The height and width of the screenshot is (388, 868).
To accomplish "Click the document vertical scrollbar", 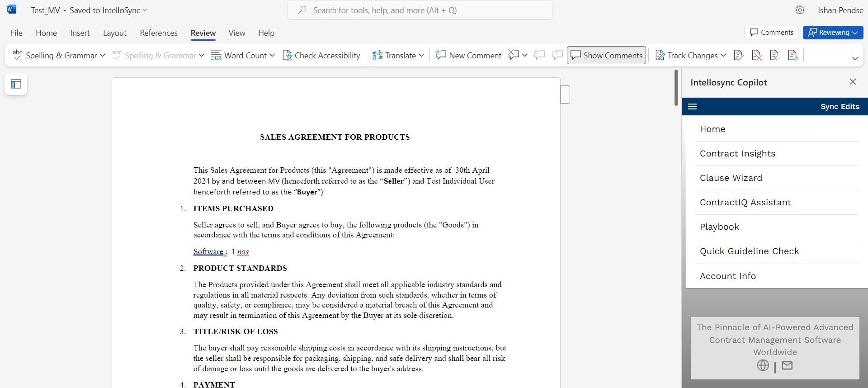I will [x=676, y=88].
